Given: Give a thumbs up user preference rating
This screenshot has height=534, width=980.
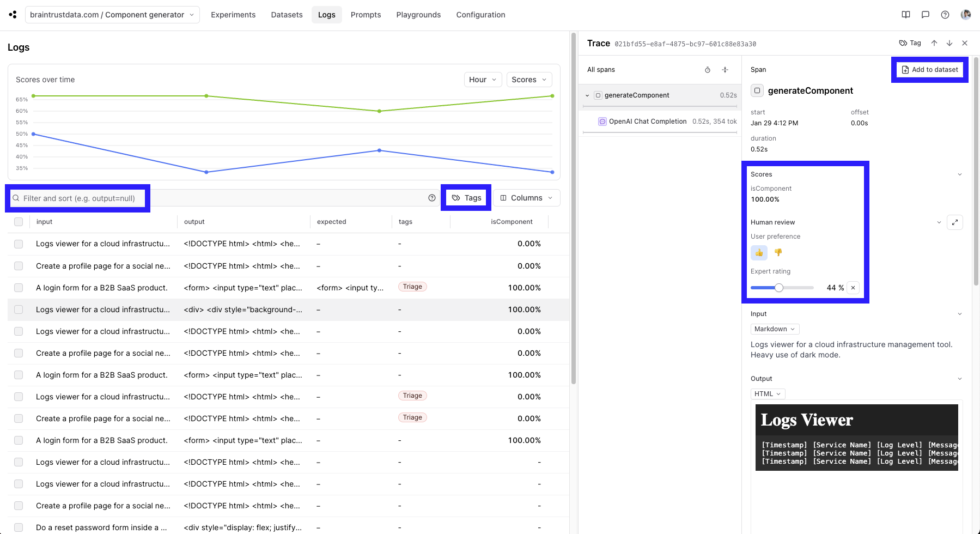Looking at the screenshot, I should pyautogui.click(x=759, y=253).
